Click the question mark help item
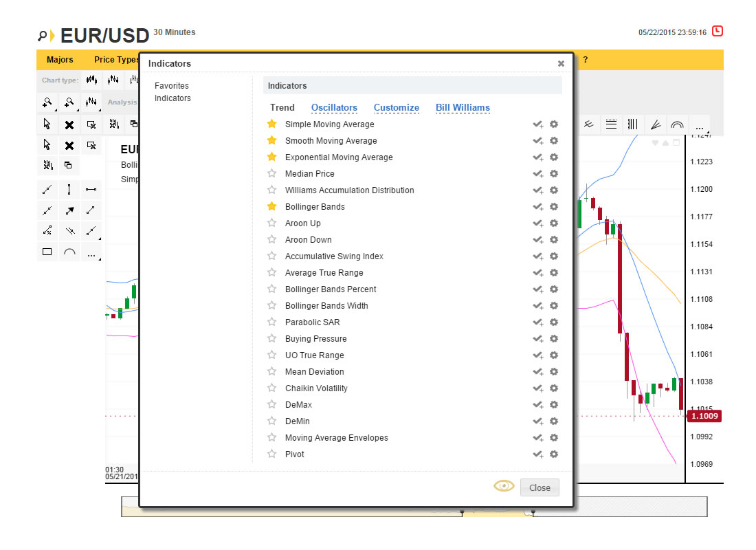Image resolution: width=756 pixels, height=550 pixels. [x=586, y=60]
